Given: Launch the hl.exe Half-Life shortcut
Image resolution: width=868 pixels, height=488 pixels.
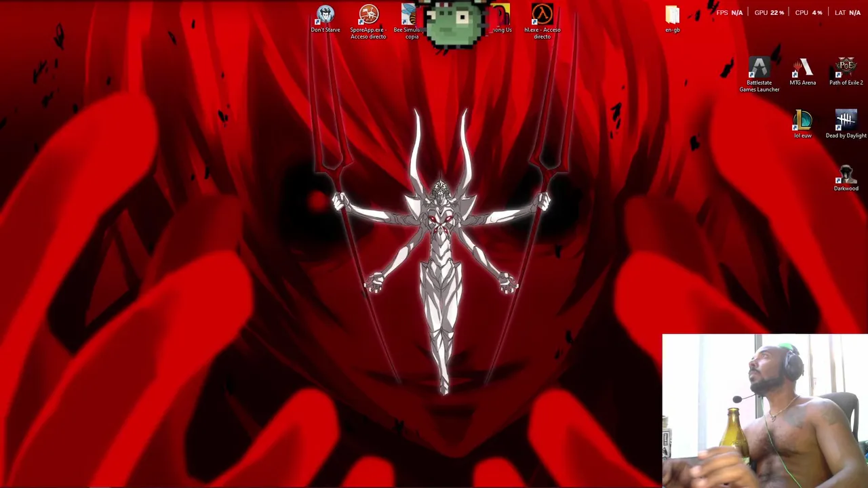Looking at the screenshot, I should tap(542, 22).
